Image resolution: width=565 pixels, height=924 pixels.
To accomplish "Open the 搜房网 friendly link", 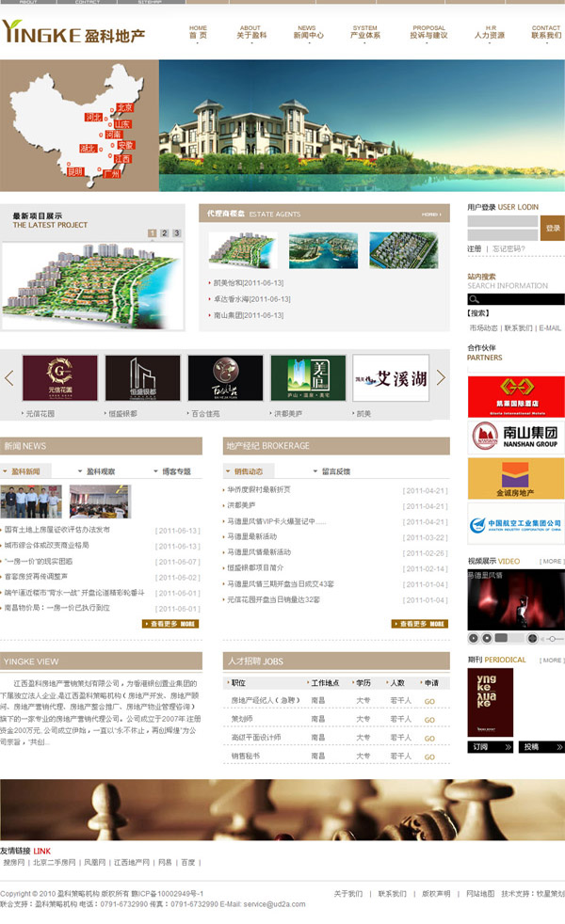I will pyautogui.click(x=14, y=862).
